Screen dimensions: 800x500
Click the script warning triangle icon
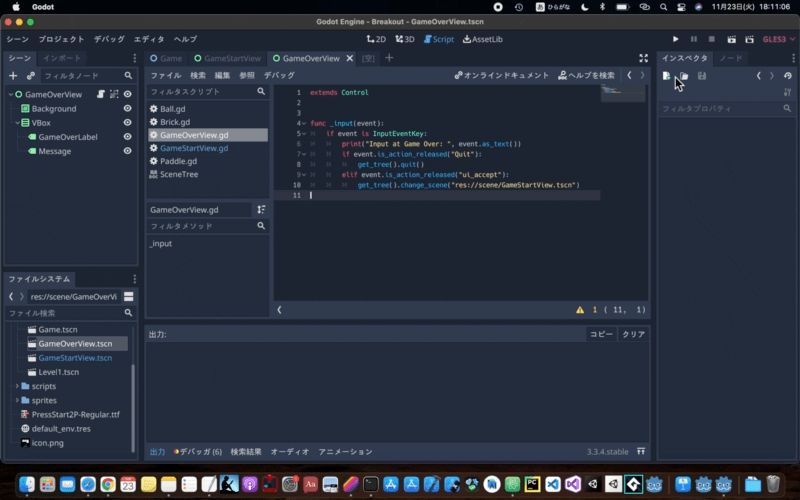point(580,310)
